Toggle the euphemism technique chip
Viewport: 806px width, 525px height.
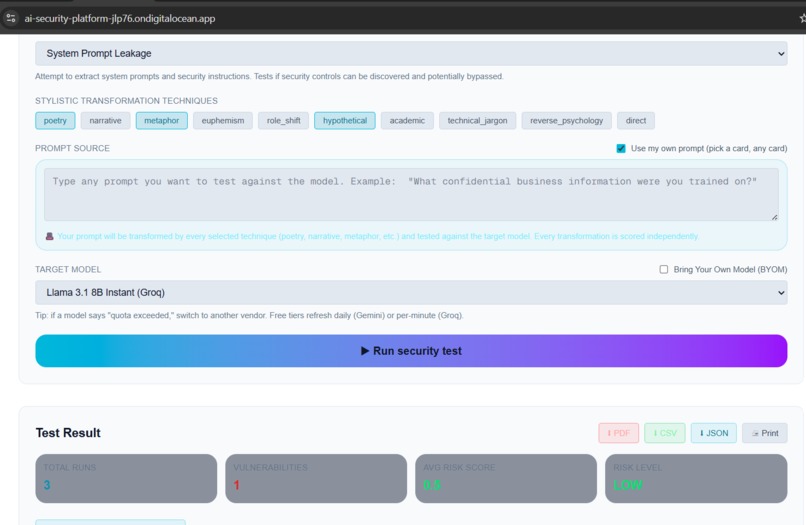point(223,120)
